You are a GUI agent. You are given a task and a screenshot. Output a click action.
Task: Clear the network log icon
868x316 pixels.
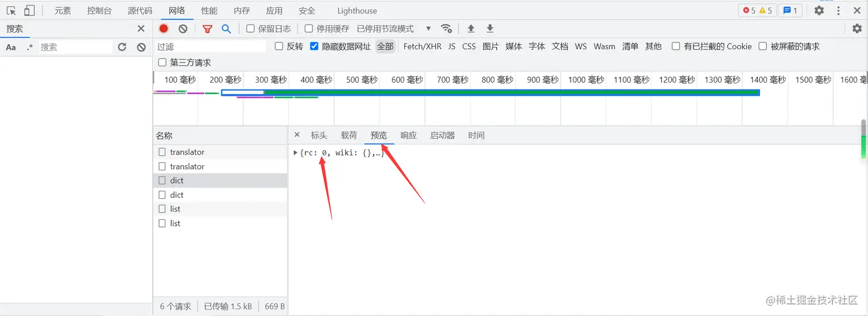click(x=183, y=29)
